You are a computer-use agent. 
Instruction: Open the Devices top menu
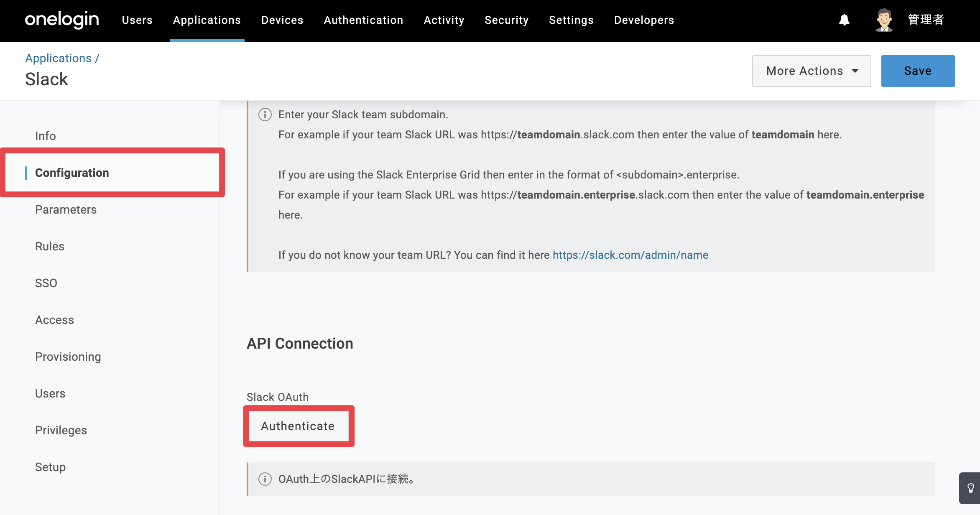pyautogui.click(x=282, y=20)
